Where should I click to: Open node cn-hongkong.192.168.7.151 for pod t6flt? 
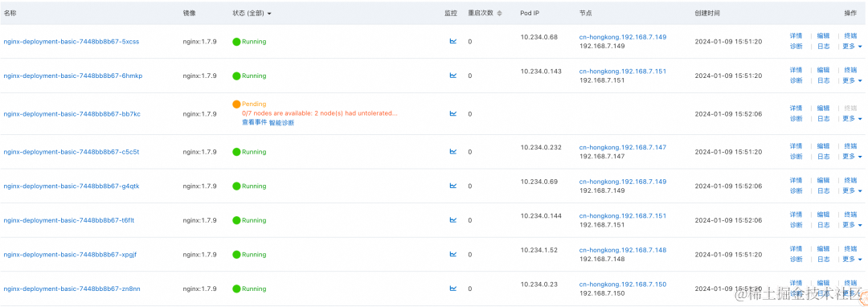[x=623, y=216]
